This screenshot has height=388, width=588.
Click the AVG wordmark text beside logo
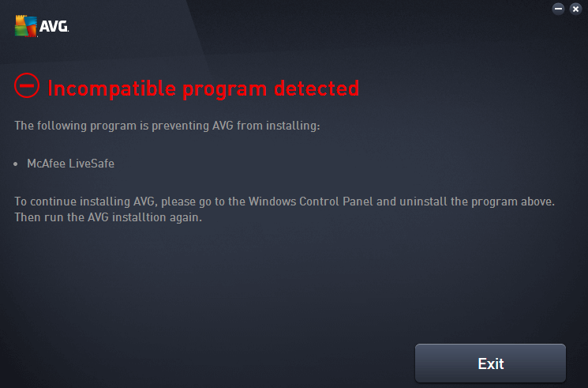click(54, 26)
